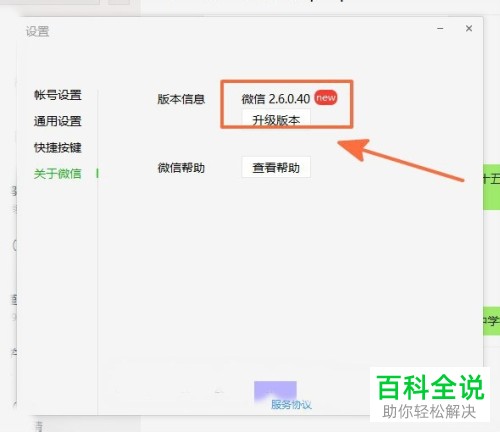The image size is (500, 432).
Task: Close the 设置 settings window
Action: point(469,29)
